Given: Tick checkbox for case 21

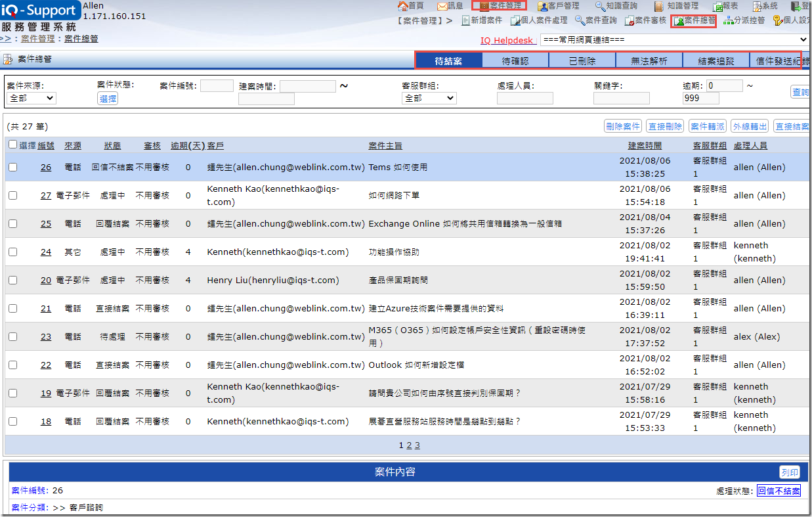Looking at the screenshot, I should click(12, 309).
